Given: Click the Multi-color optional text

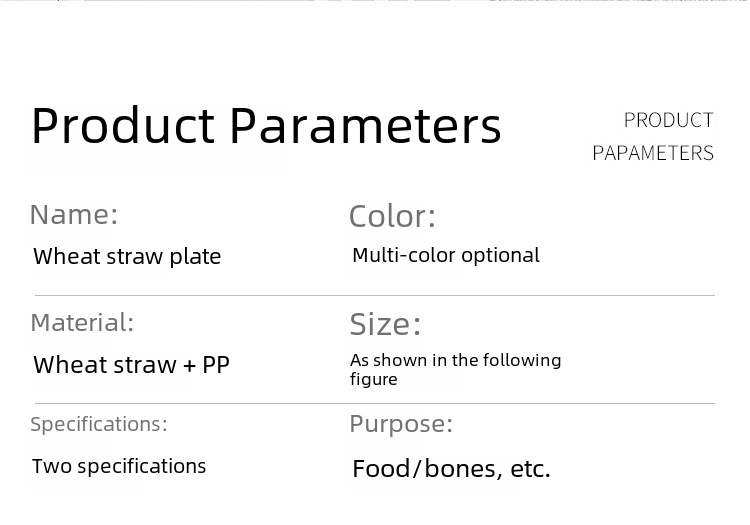Looking at the screenshot, I should point(446,255).
